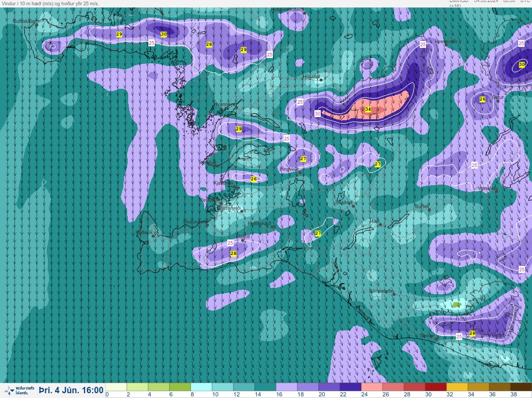Click the Hveravellir station label
This screenshot has height=398, width=532.
pyautogui.click(x=446, y=42)
